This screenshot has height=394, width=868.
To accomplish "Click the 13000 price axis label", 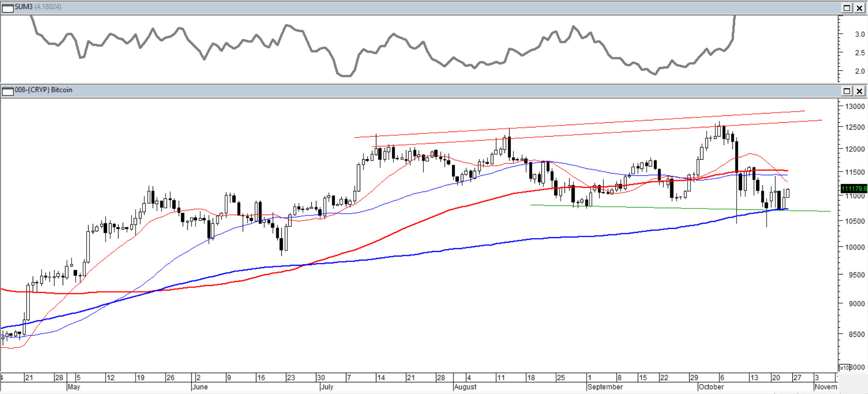I will pyautogui.click(x=855, y=107).
